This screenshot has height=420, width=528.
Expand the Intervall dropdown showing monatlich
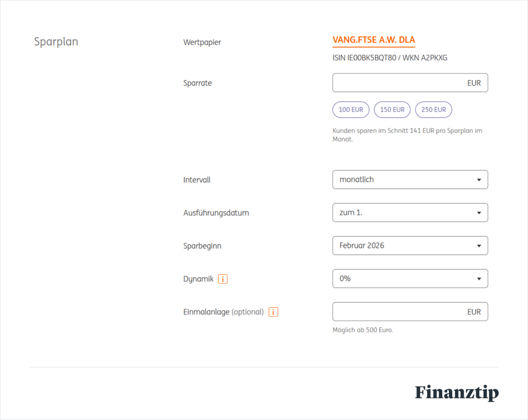(410, 180)
